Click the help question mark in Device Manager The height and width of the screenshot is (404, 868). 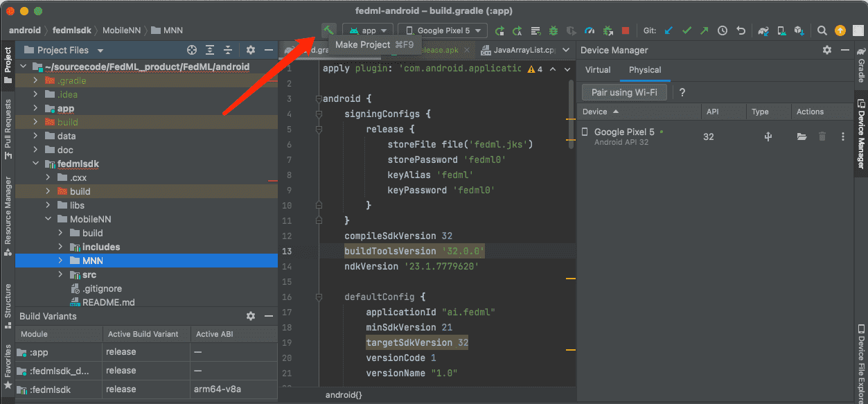682,93
